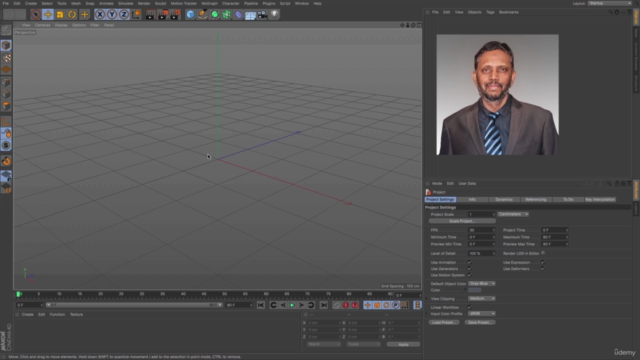Viewport: 640px width, 360px height.
Task: Click the Color swatch in Project Settings
Action: click(475, 290)
